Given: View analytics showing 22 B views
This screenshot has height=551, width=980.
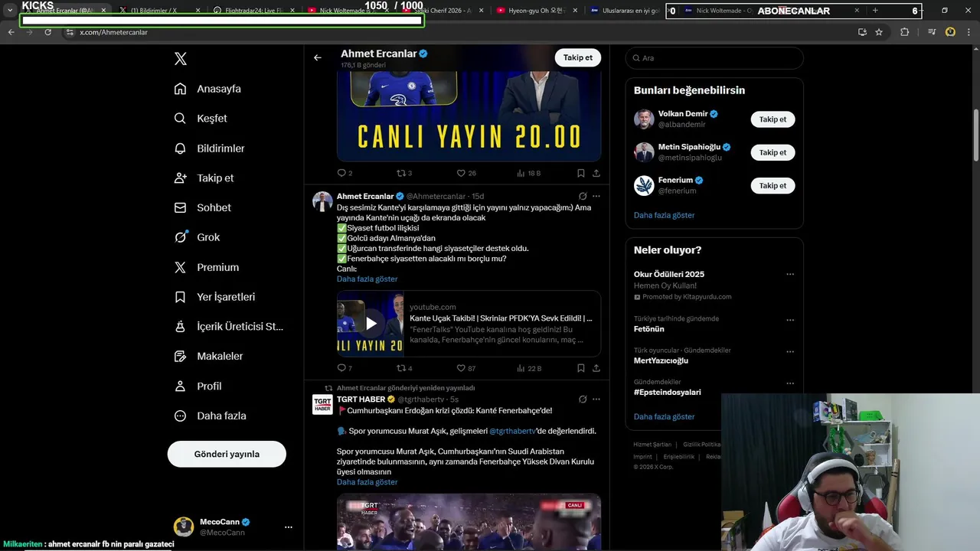Looking at the screenshot, I should (528, 368).
